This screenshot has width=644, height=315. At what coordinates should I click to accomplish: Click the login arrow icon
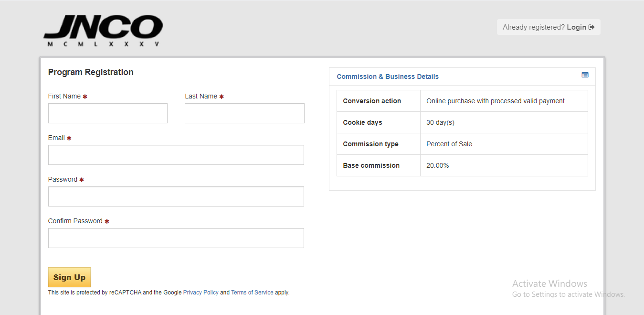(x=591, y=27)
